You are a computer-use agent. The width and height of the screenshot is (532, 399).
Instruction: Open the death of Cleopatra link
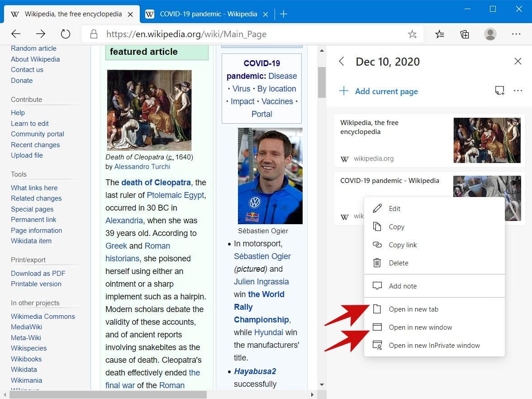coord(156,183)
